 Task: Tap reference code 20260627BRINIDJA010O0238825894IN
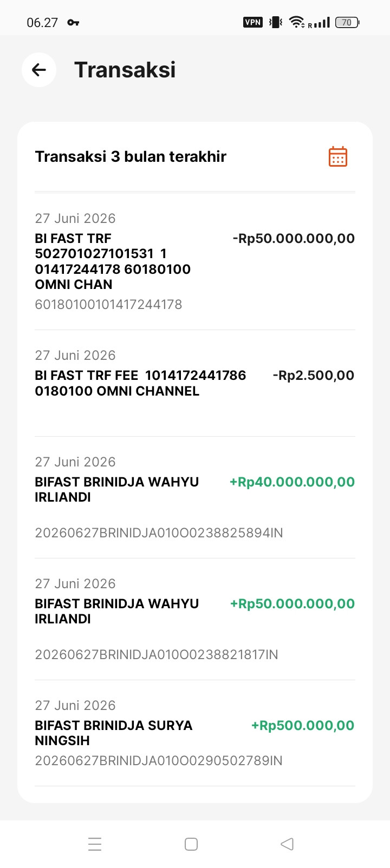(x=159, y=533)
